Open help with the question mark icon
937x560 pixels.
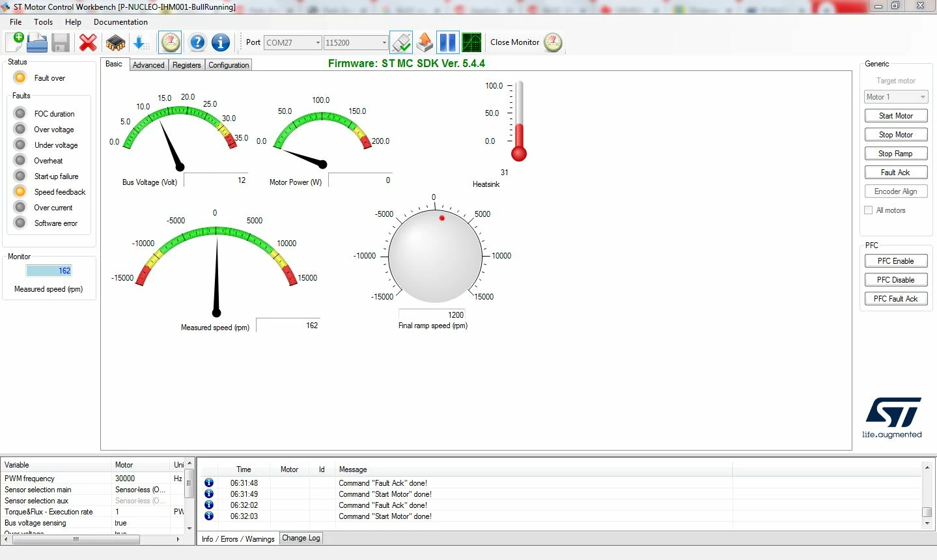197,42
